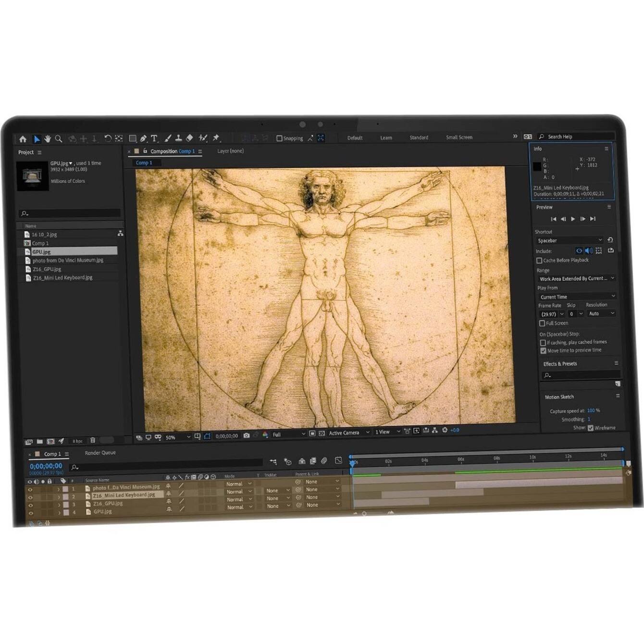This screenshot has height=644, width=644.
Task: Select Z16_GPU.jpg in the Project panel
Action: [x=47, y=269]
